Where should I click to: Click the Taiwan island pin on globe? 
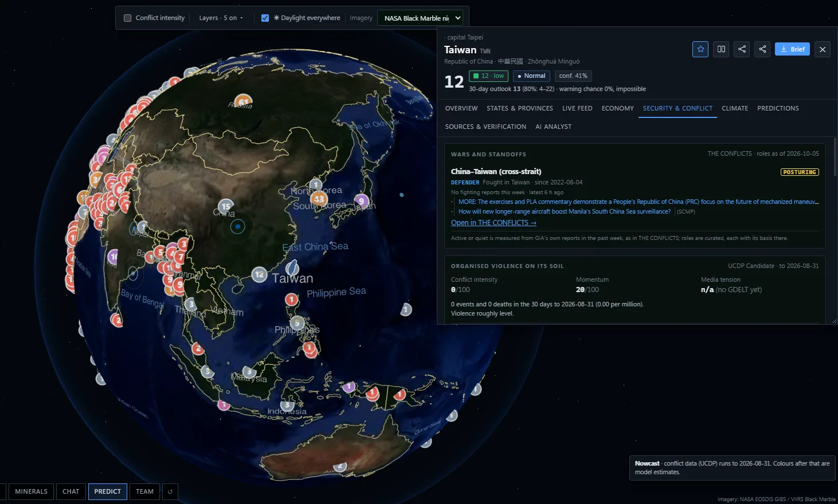292,267
